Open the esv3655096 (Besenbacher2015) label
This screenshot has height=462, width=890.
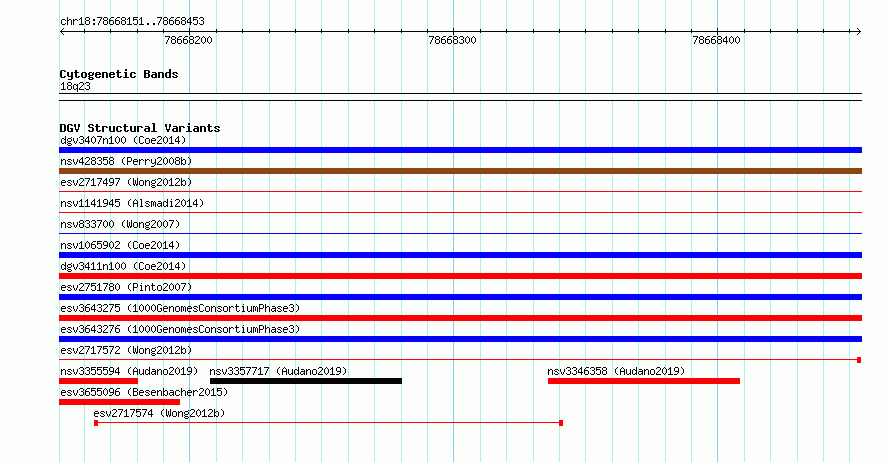click(144, 392)
